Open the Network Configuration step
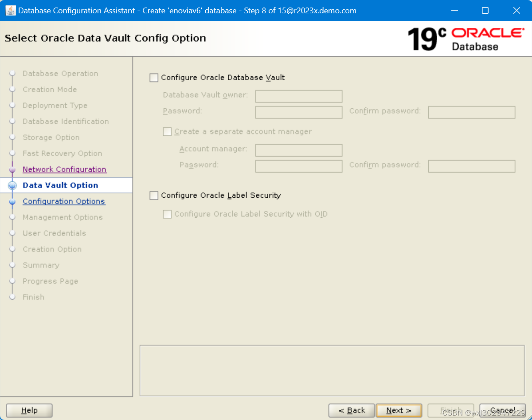Image resolution: width=532 pixels, height=420 pixels. click(x=65, y=169)
